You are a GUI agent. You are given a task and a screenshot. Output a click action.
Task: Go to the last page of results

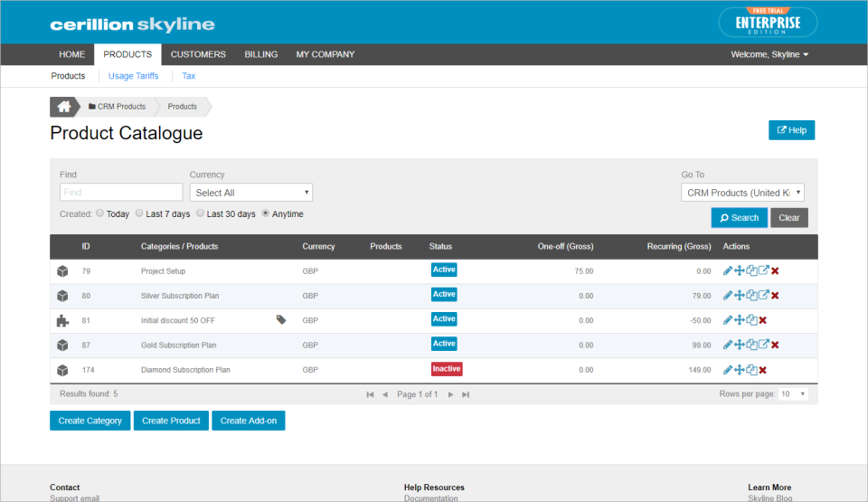[466, 394]
